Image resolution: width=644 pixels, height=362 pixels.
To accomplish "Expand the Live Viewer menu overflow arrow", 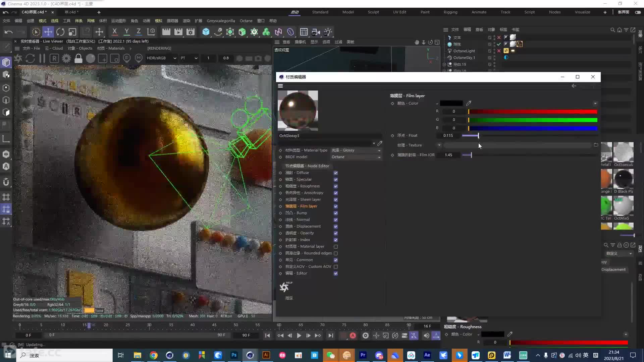I will [x=130, y=48].
